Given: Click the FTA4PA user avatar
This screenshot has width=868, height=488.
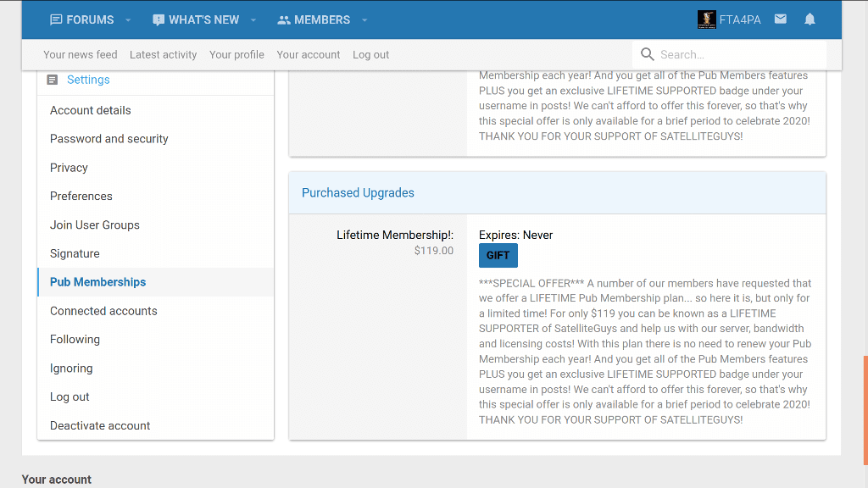Looking at the screenshot, I should tap(707, 19).
